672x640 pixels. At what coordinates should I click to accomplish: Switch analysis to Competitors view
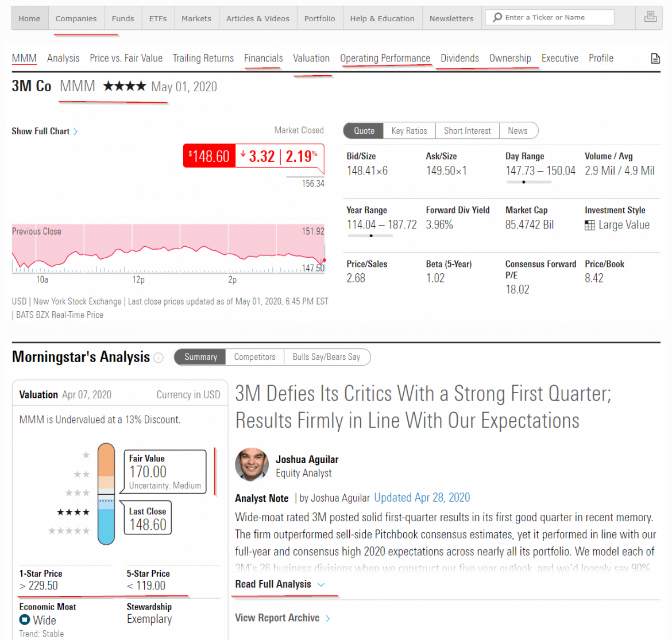tap(254, 356)
